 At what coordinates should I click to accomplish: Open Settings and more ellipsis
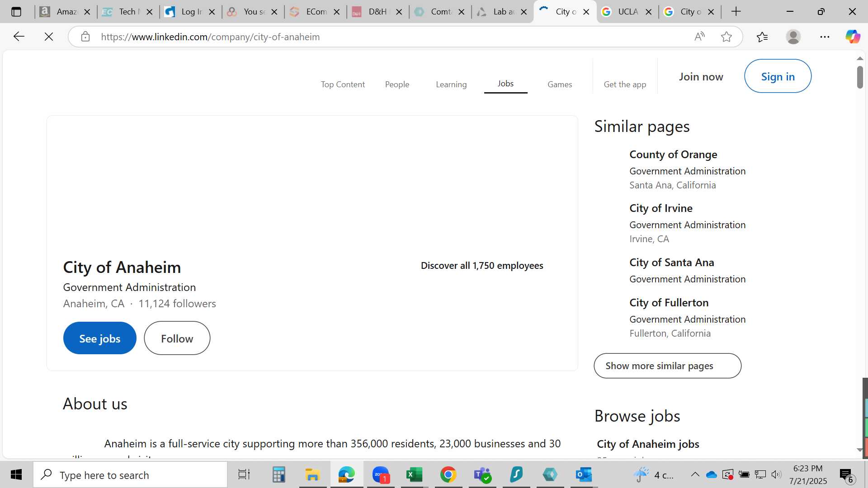point(825,37)
